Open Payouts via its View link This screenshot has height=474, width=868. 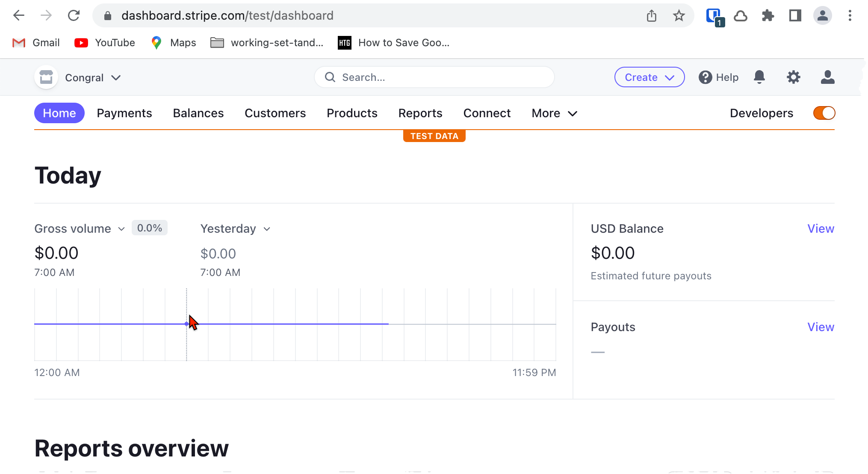pos(821,327)
